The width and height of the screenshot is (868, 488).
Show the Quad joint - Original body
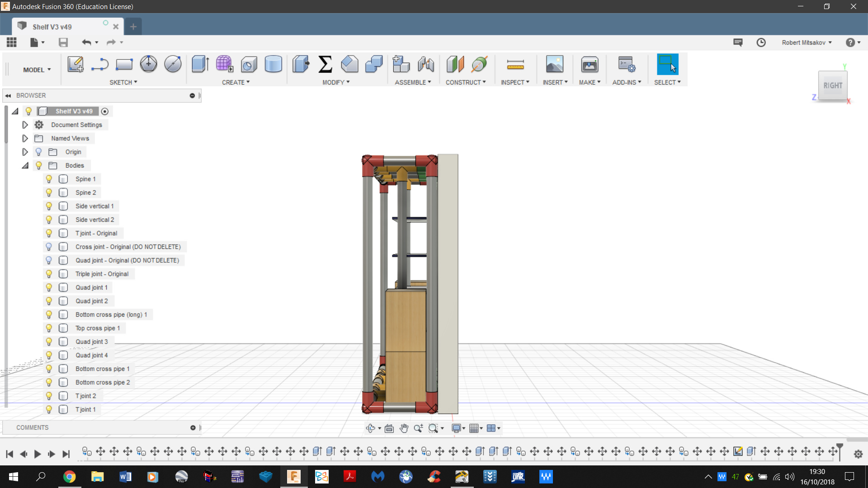tap(49, 260)
